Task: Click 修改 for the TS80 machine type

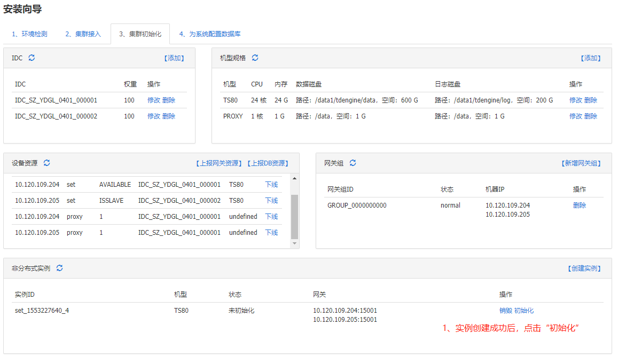Action: click(x=576, y=100)
